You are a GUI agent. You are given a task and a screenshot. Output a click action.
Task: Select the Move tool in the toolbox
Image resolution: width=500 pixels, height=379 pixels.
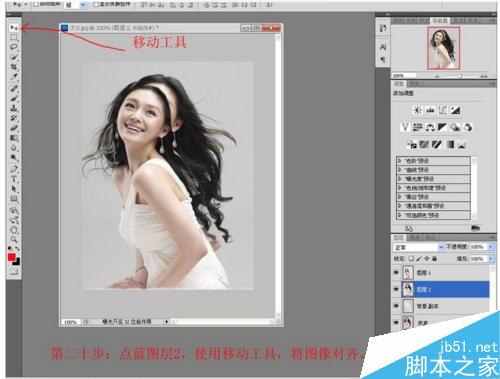click(x=14, y=28)
